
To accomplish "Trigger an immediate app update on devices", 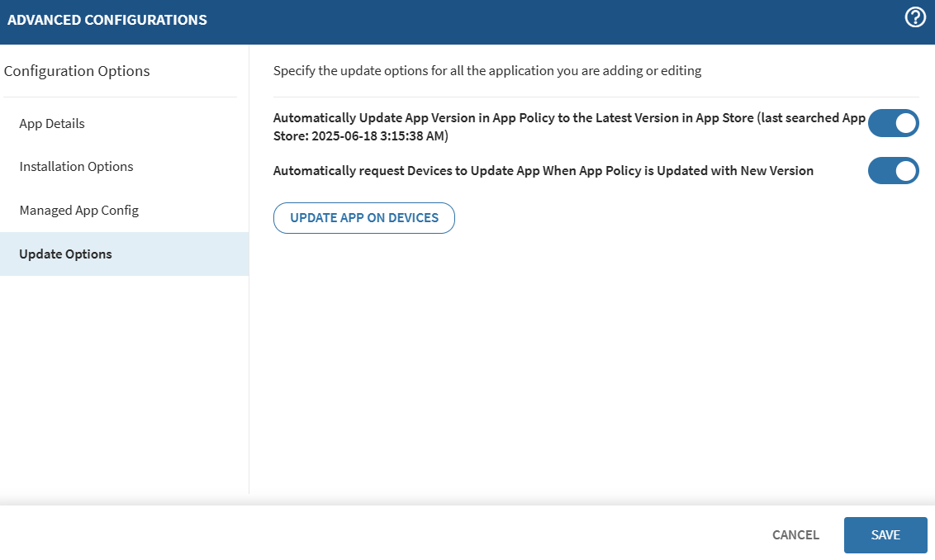I will tap(363, 217).
